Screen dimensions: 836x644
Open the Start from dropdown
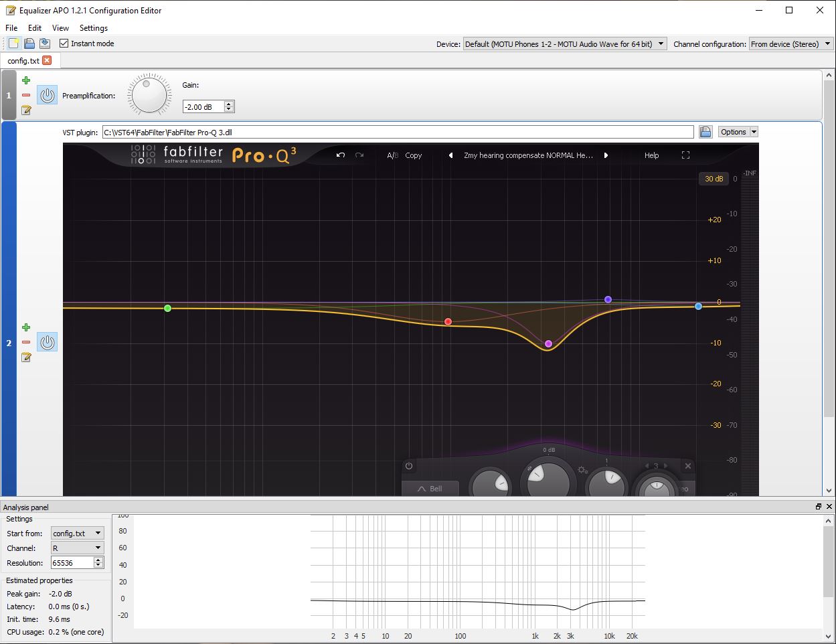tap(78, 534)
